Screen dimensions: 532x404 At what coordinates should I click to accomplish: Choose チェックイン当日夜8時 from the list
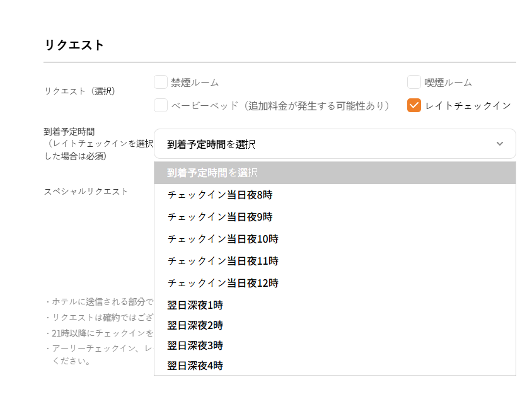(x=221, y=195)
